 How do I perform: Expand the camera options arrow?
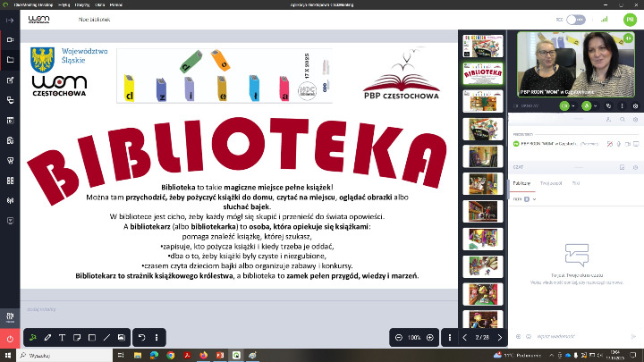point(573,105)
